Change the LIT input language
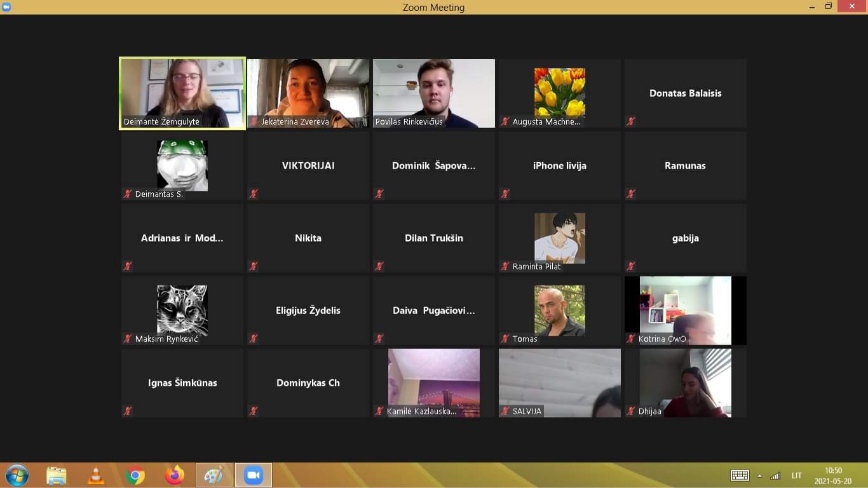Image resolution: width=868 pixels, height=488 pixels. [x=797, y=475]
